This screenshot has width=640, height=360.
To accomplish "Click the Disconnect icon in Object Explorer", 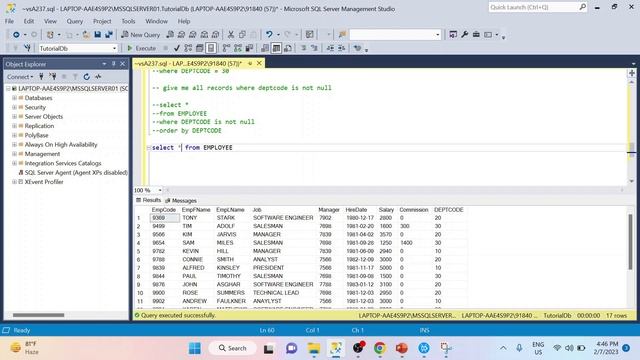I will [x=53, y=77].
